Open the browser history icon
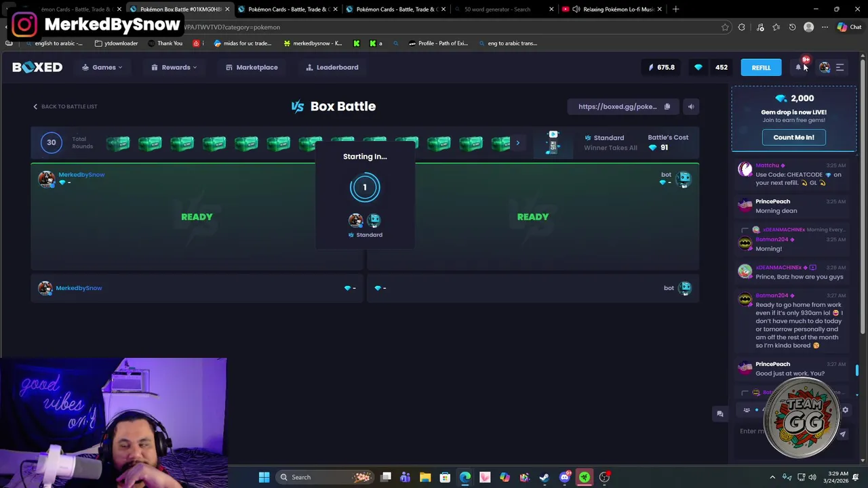Image resolution: width=868 pixels, height=488 pixels. [792, 27]
